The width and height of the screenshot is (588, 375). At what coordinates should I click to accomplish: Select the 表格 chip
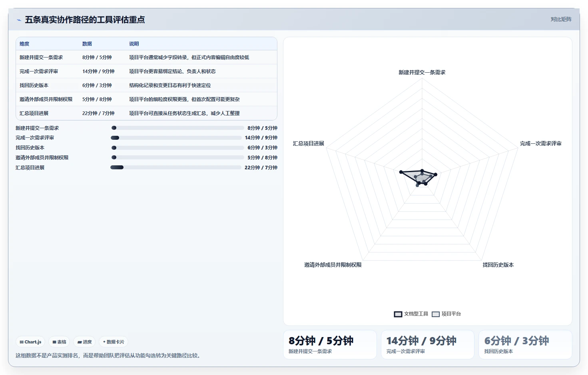59,342
